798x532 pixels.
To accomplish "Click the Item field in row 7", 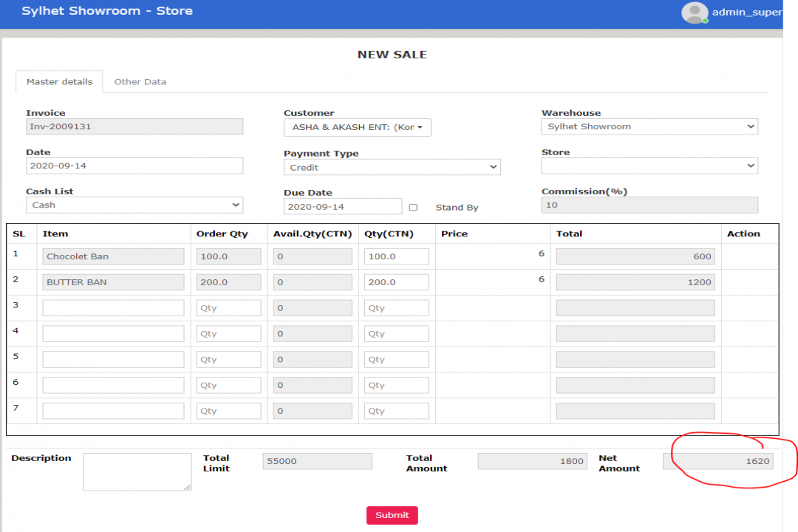I will pos(113,411).
